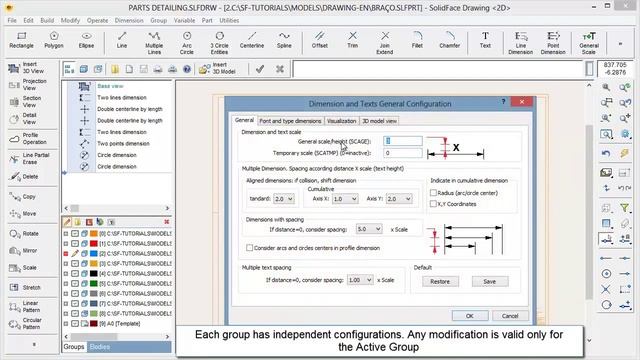The height and width of the screenshot is (360, 640).
Task: Select the Point Dimension tool
Action: pos(553,42)
